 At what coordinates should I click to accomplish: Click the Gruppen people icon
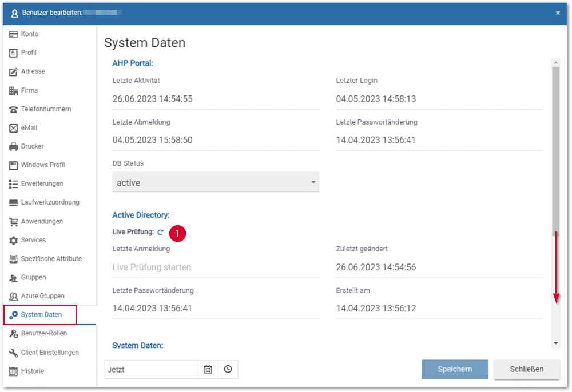(14, 278)
